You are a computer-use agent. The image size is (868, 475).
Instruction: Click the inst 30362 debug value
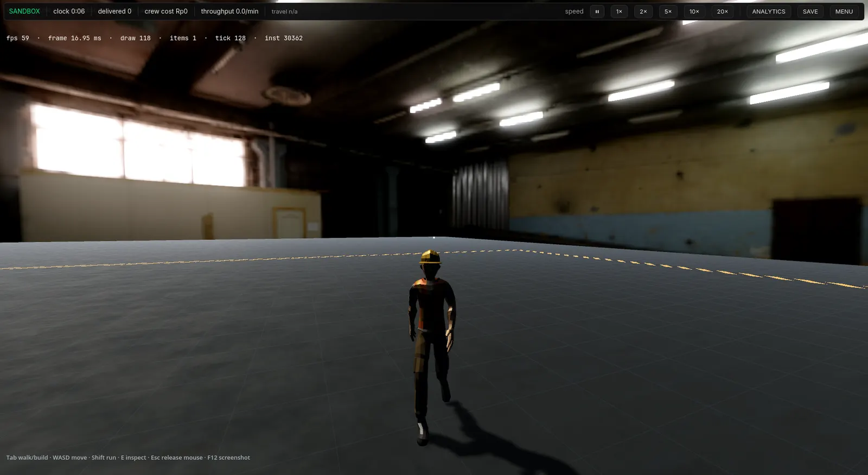pos(284,38)
